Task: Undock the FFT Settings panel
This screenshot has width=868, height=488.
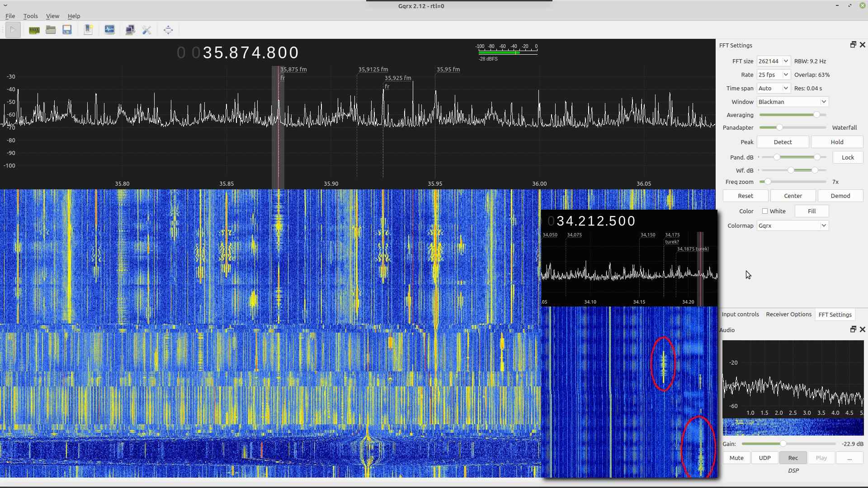Action: [x=853, y=45]
